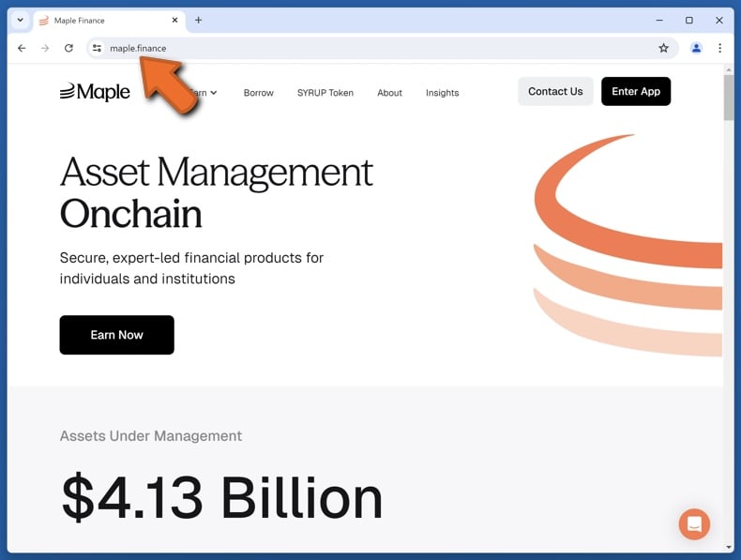Click the browser forward arrow
Screen dimensions: 741x560
pos(45,48)
